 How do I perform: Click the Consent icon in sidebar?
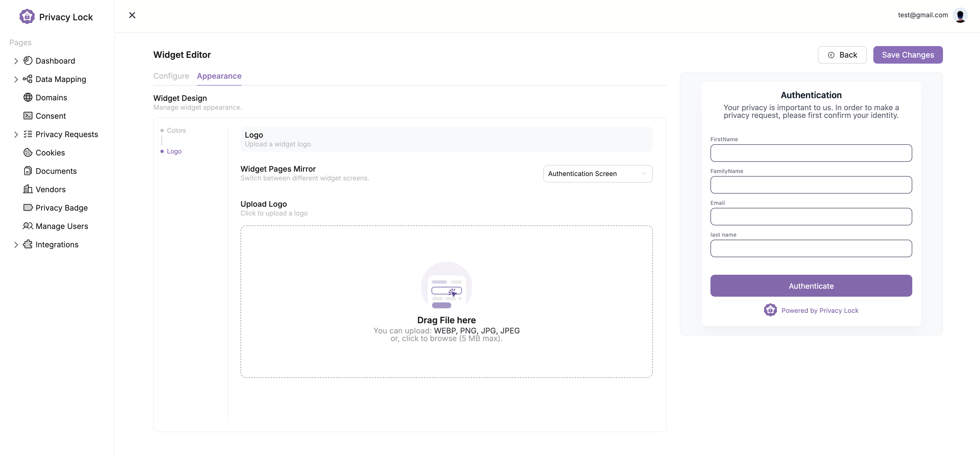pos(27,116)
